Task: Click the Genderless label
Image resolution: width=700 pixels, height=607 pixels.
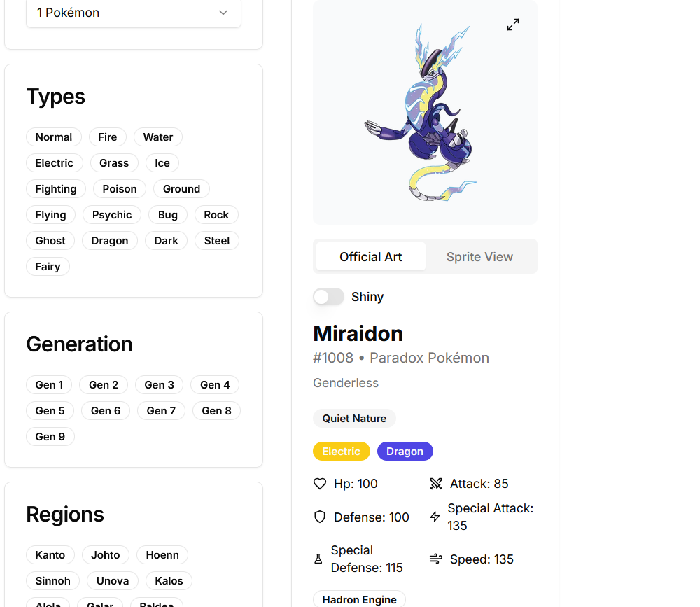Action: click(346, 383)
